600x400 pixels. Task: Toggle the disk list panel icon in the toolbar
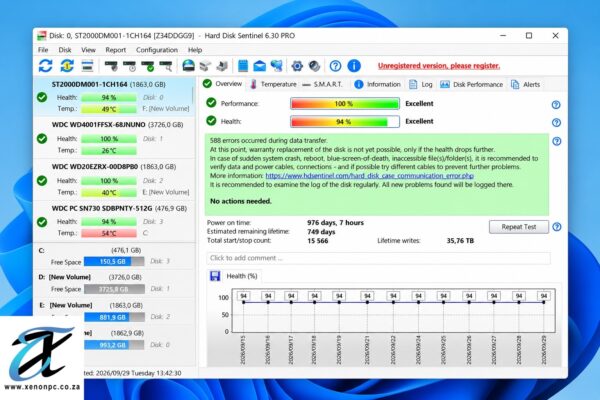(x=88, y=66)
